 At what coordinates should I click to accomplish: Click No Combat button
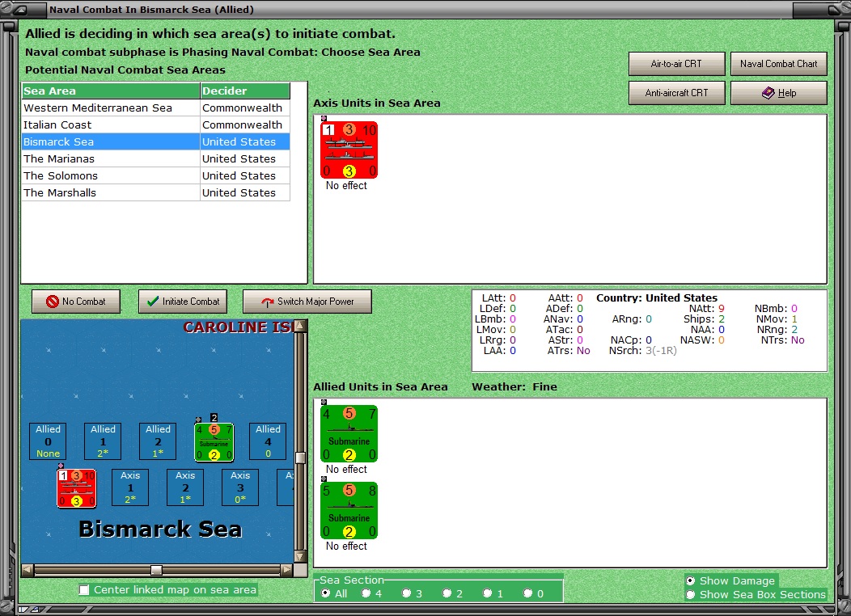[76, 302]
